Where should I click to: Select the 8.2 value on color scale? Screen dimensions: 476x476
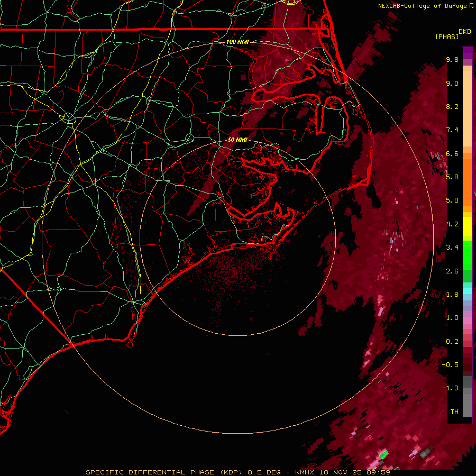point(452,106)
